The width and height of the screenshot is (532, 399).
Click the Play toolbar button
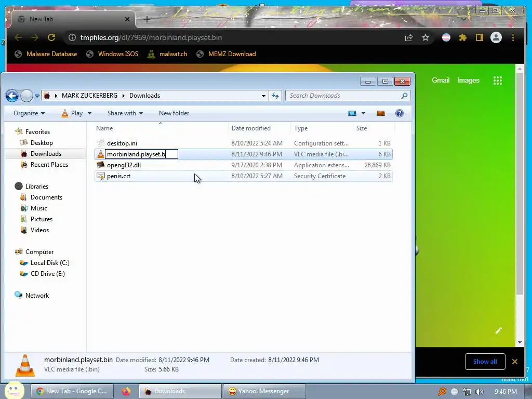[x=72, y=113]
